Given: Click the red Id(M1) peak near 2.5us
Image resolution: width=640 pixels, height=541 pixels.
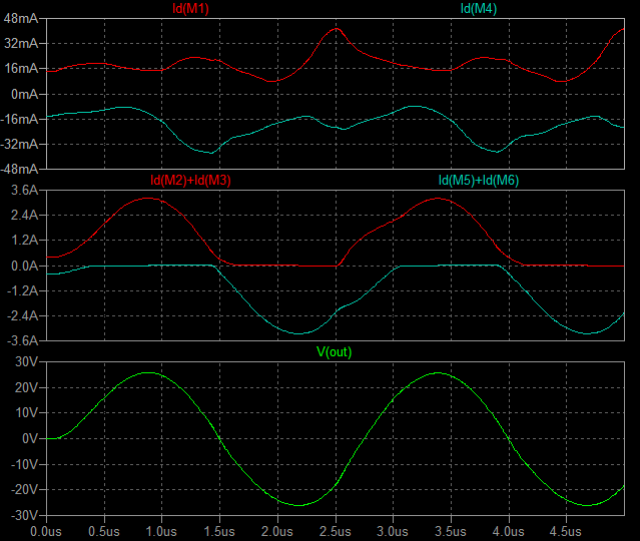Looking at the screenshot, I should point(337,29).
